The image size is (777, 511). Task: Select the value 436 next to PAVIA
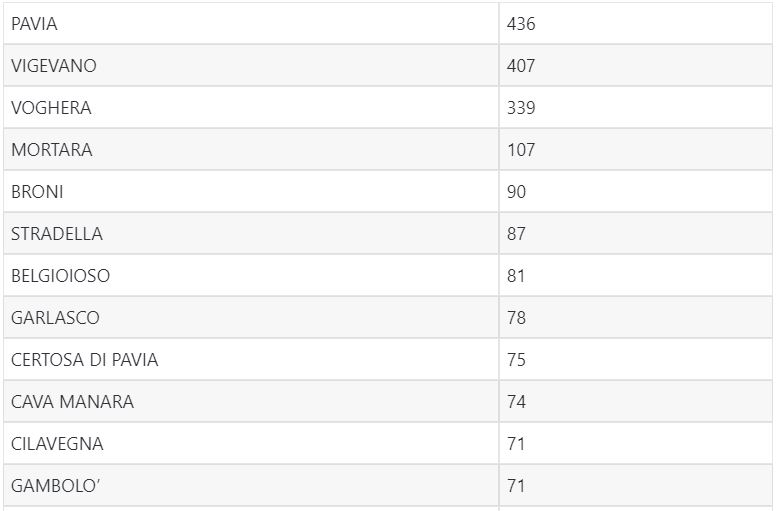pyautogui.click(x=521, y=24)
